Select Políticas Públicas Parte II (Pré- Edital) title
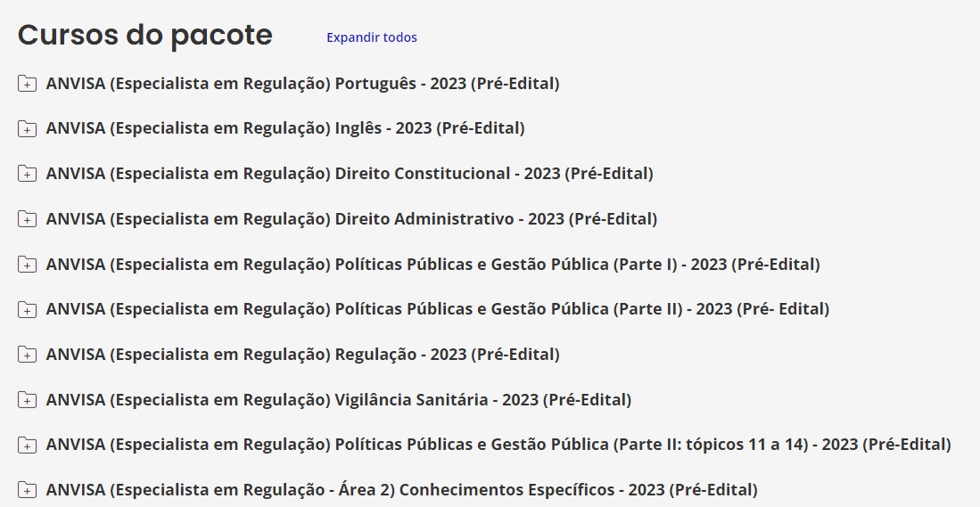Viewport: 980px width, 507px height. coord(438,309)
